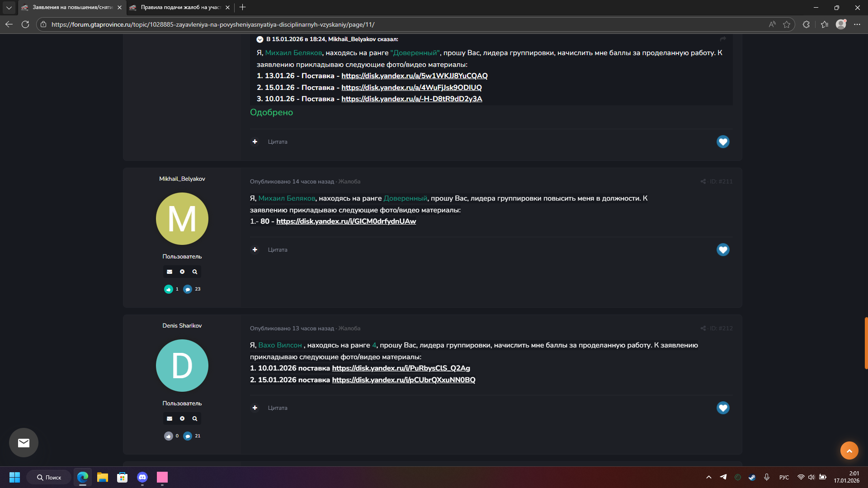Click heart reaction on Denis Sharikov's post

(x=722, y=408)
